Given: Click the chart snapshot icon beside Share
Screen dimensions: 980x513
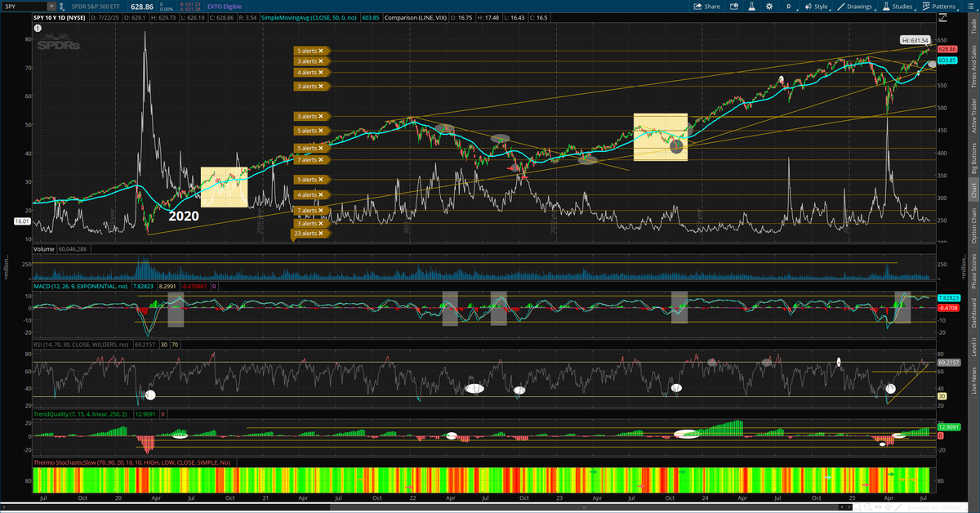Looking at the screenshot, I should tap(733, 7).
